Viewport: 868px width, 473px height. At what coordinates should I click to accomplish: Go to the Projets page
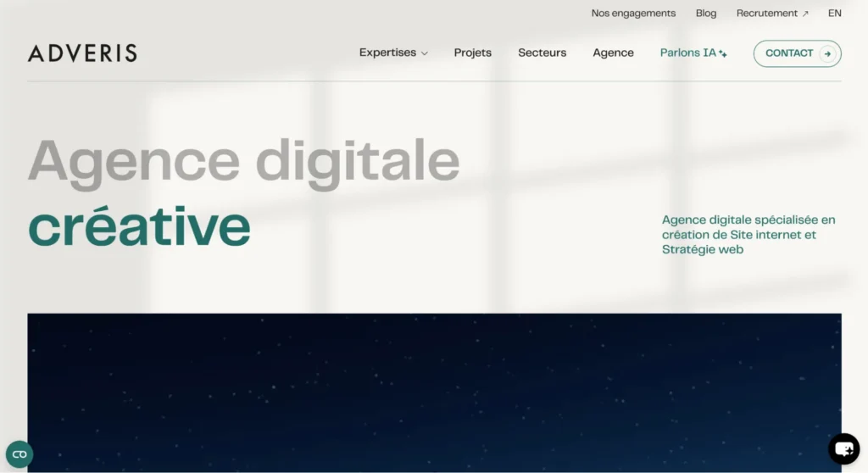click(472, 53)
